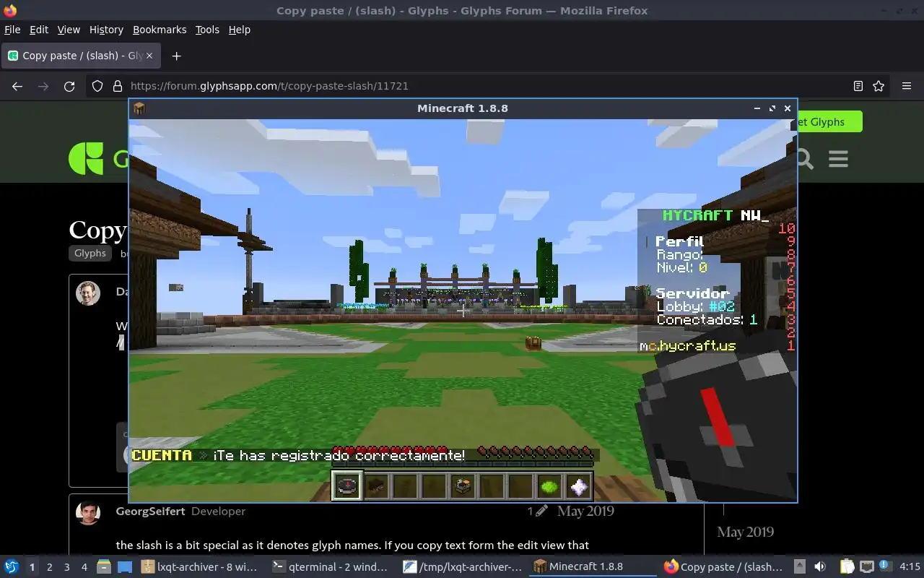
Task: Open GeorgSeifert's user profile link
Action: pyautogui.click(x=152, y=511)
